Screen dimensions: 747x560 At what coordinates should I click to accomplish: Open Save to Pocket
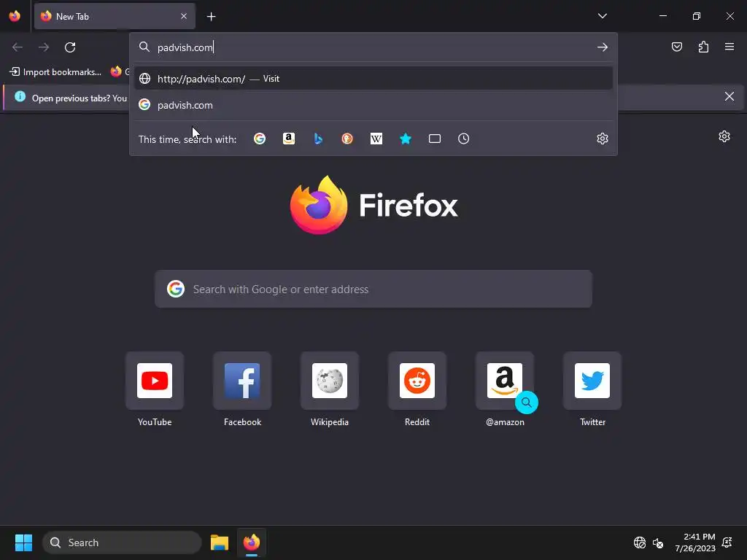coord(676,47)
